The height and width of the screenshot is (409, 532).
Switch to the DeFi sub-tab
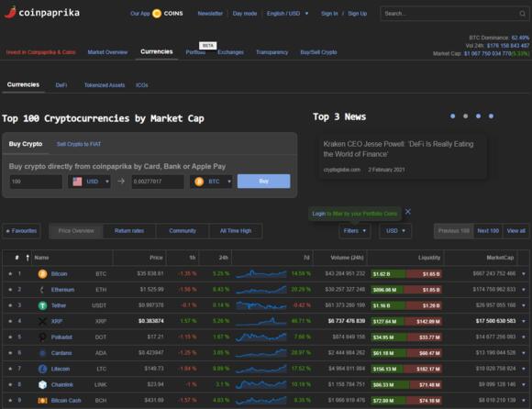pos(61,85)
